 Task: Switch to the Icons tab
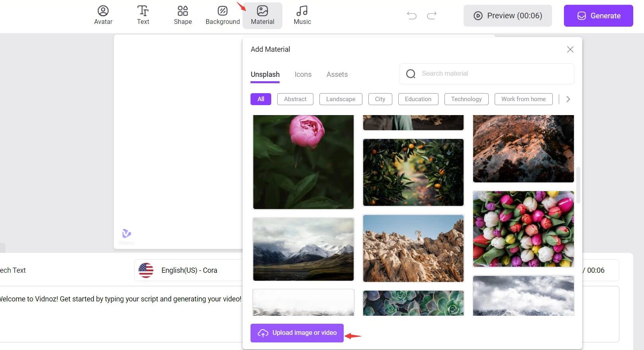coord(303,74)
